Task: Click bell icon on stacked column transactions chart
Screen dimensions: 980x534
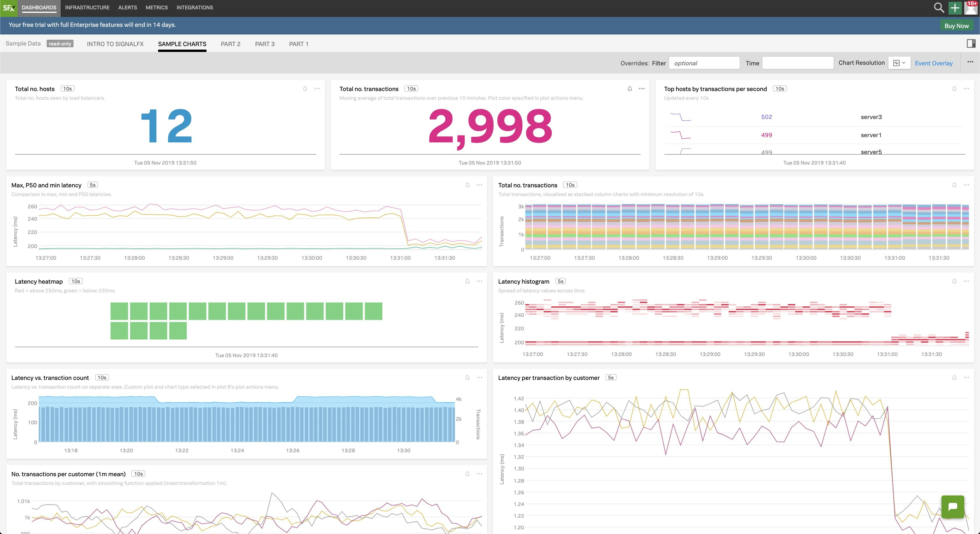Action: click(954, 185)
